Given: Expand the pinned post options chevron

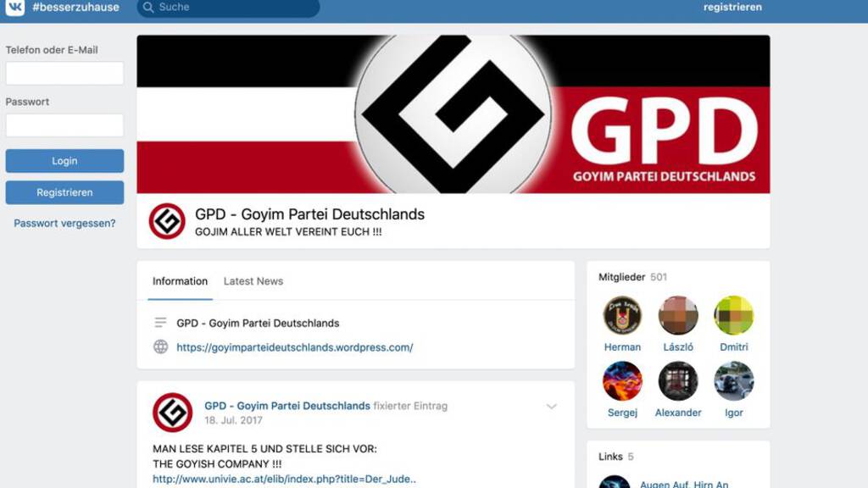Looking at the screenshot, I should click(551, 407).
